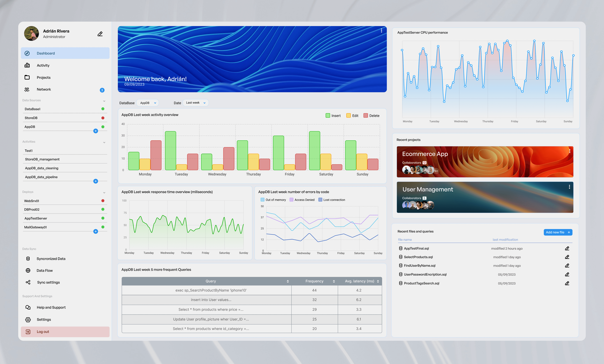Viewport: 604px width, 364px height.
Task: Click the red Delete color swatch
Action: [x=366, y=115]
